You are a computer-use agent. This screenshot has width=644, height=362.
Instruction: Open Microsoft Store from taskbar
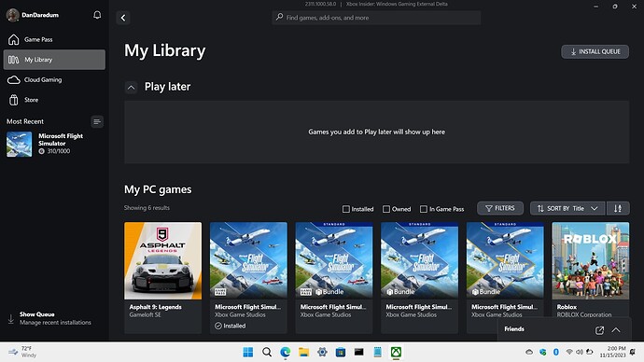341,352
